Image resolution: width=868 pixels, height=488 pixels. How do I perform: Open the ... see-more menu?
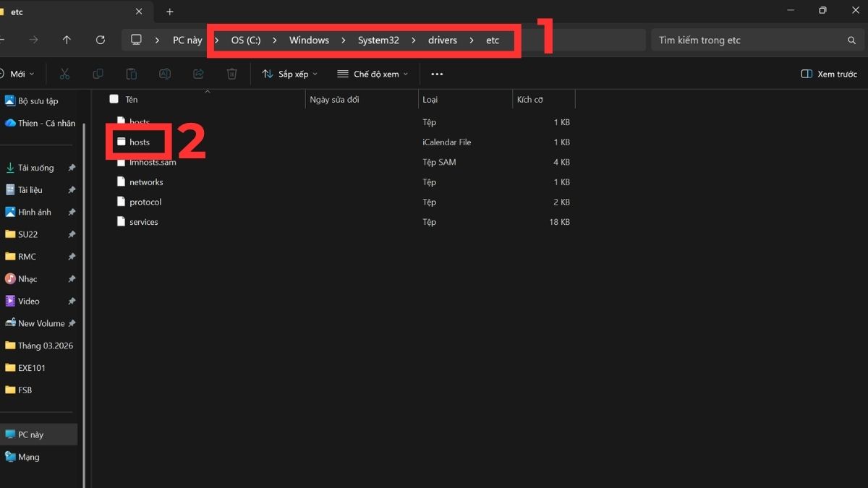click(436, 74)
